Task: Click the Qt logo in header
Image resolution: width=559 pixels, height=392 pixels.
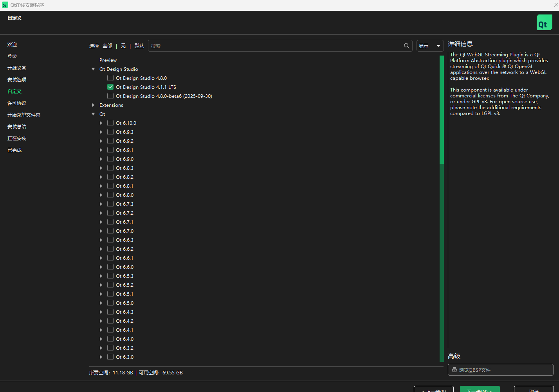Action: [x=544, y=23]
